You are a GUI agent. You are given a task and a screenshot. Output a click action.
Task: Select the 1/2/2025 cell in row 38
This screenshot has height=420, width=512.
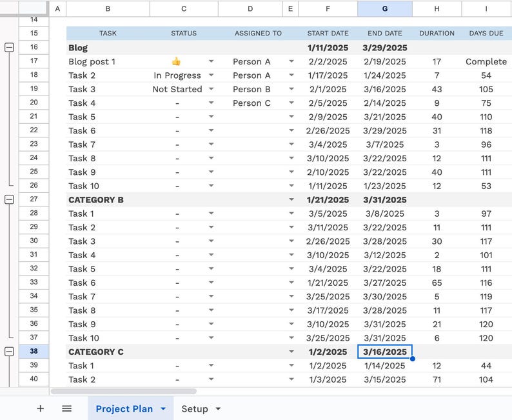click(328, 352)
